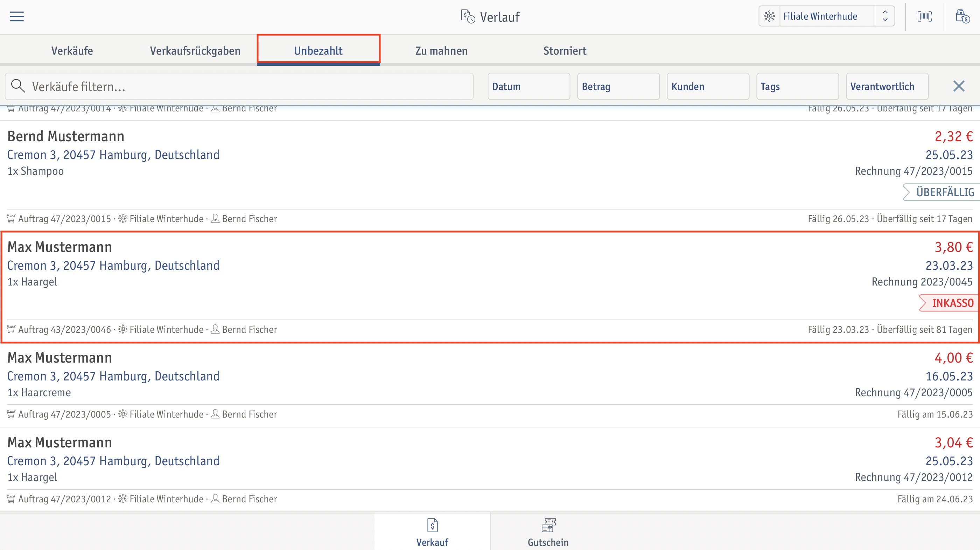Viewport: 980px width, 550px height.
Task: Click the Verlauf title icon
Action: pos(468,17)
